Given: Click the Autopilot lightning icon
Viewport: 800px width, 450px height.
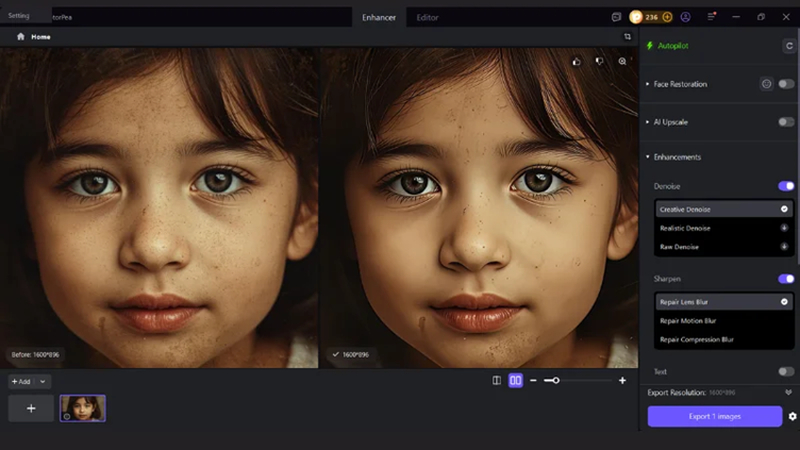Looking at the screenshot, I should [x=649, y=45].
